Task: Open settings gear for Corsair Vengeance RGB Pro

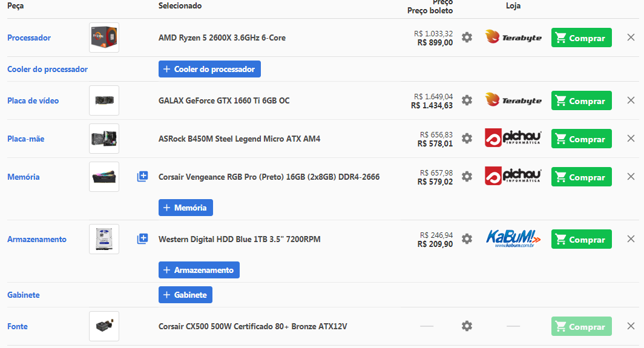Action: [x=467, y=177]
